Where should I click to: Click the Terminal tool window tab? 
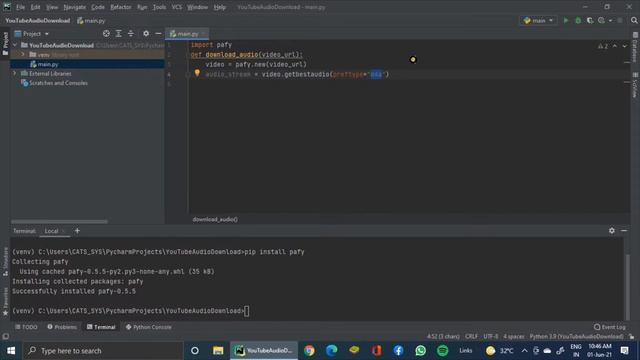pos(101,327)
